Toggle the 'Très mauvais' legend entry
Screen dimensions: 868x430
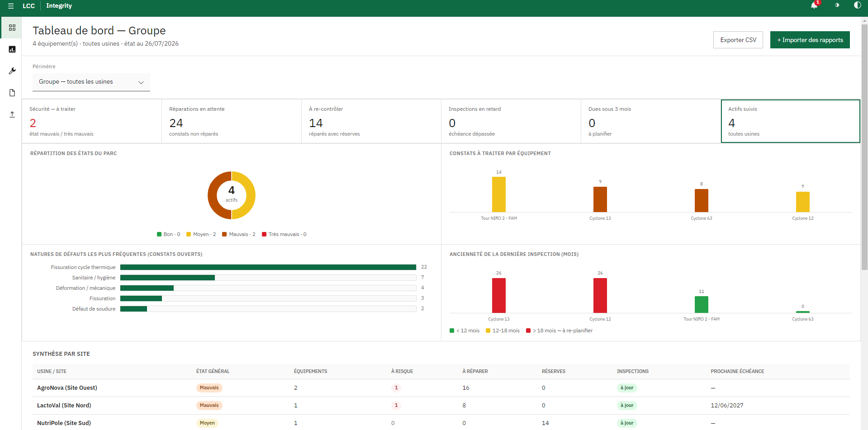pos(284,234)
